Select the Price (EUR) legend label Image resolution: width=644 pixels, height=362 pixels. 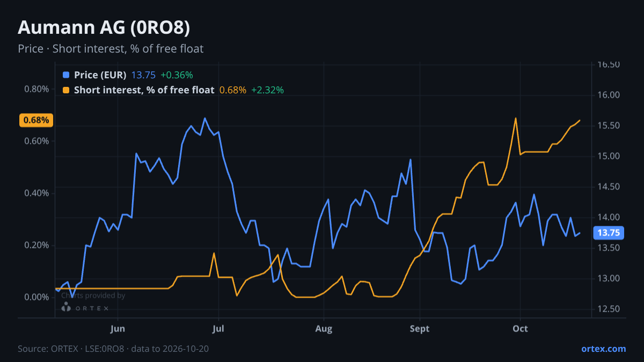pos(100,75)
